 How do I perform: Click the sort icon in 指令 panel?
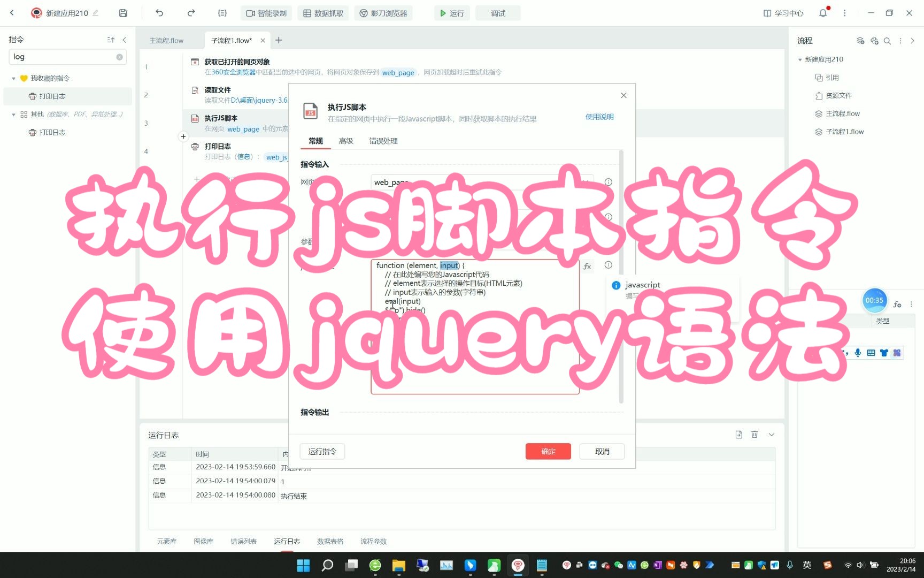tap(111, 40)
